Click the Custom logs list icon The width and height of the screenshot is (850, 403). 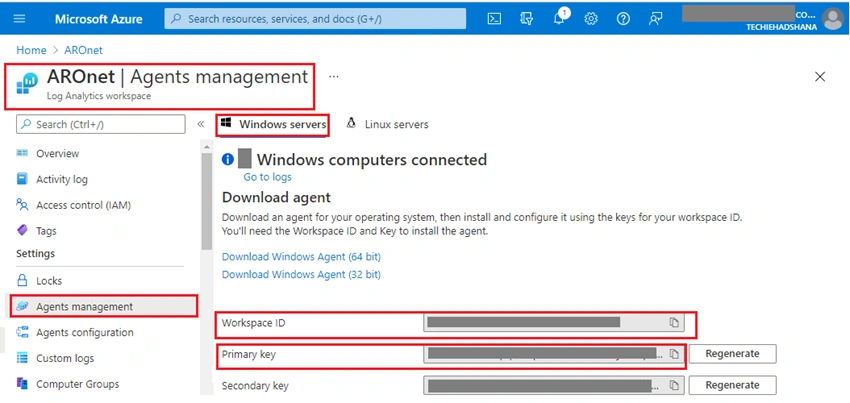tap(22, 358)
